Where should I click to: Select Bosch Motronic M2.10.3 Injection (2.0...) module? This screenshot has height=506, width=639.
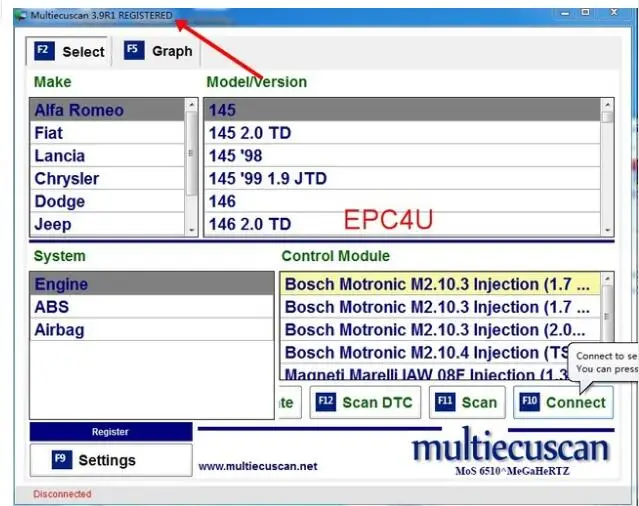[x=440, y=330]
